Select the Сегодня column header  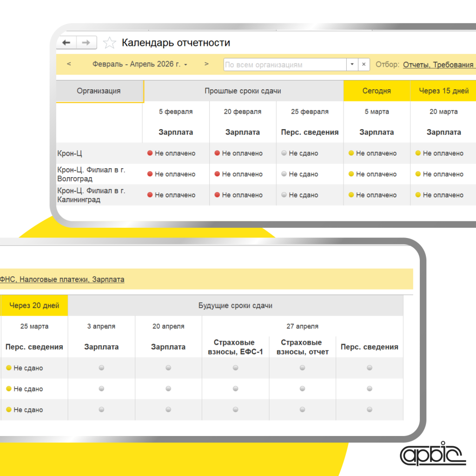[x=377, y=91]
